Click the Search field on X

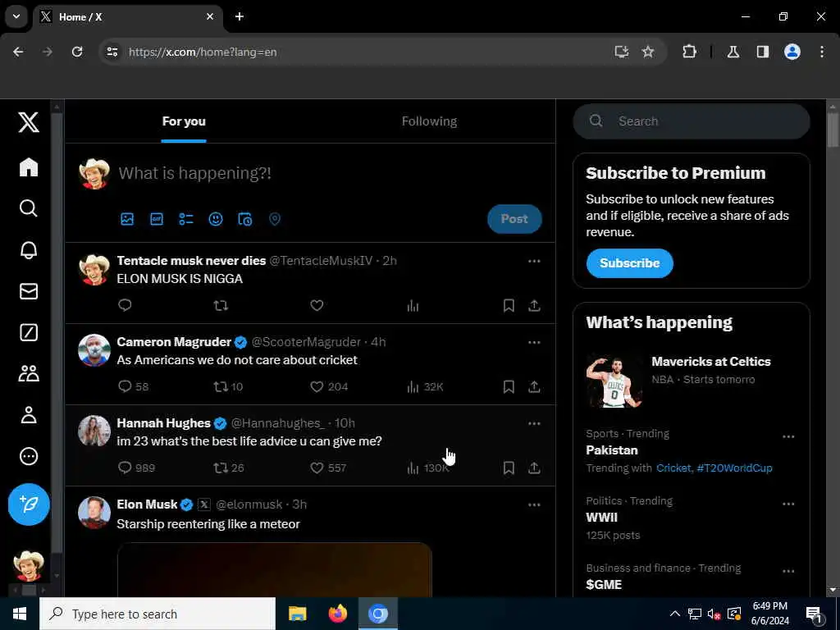[x=691, y=121]
